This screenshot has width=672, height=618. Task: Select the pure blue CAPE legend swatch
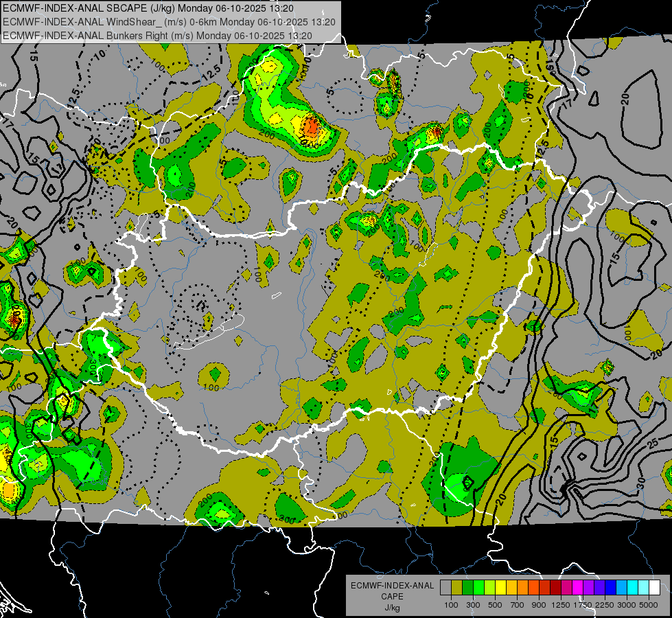pyautogui.click(x=611, y=587)
